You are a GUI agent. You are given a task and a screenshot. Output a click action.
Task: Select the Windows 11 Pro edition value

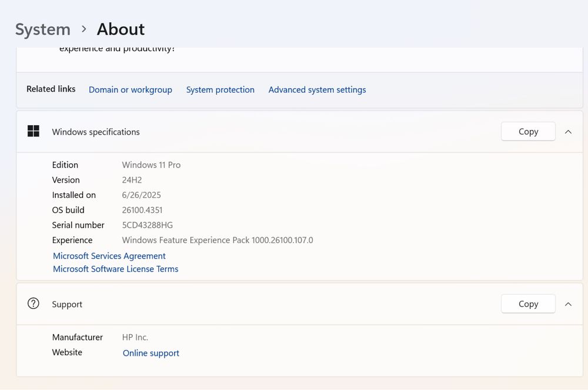pos(151,165)
